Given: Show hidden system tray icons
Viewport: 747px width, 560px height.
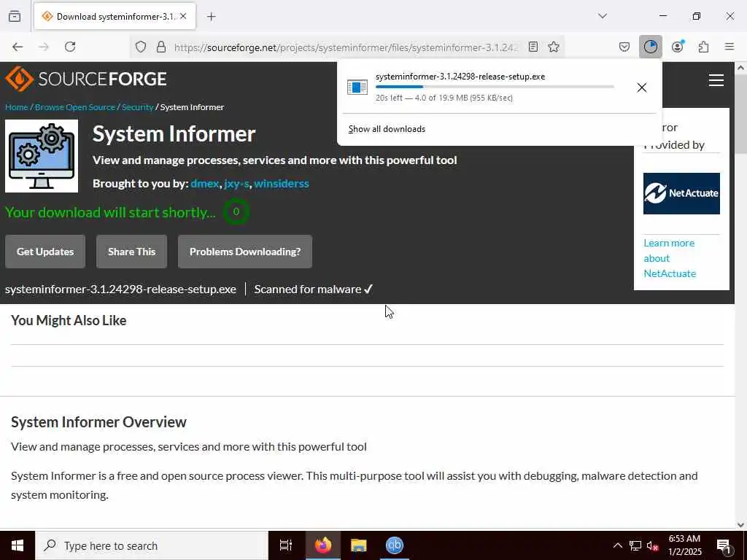Looking at the screenshot, I should [x=617, y=545].
